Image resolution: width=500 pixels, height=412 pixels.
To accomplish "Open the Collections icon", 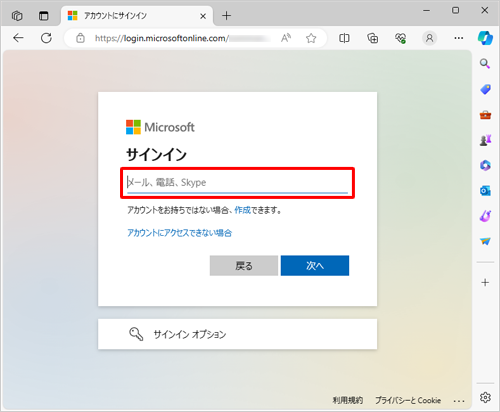I will coord(372,38).
